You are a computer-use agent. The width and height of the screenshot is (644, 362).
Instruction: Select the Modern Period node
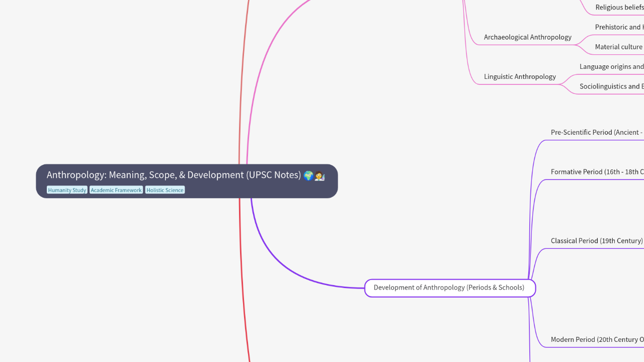(597, 339)
